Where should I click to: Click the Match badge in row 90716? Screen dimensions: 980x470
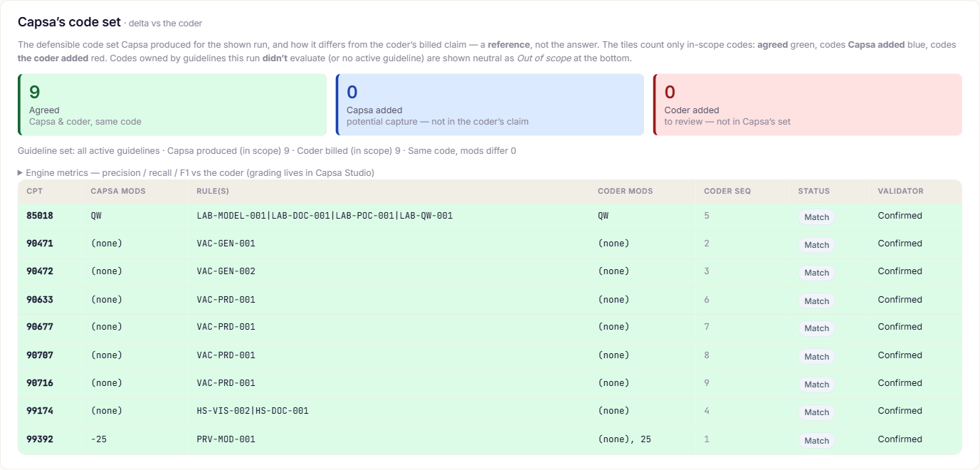point(816,385)
